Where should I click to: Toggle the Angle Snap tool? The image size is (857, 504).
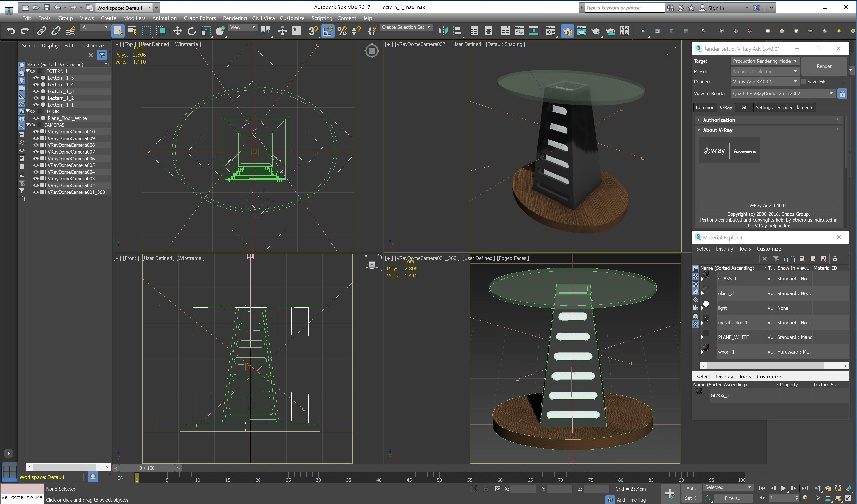pyautogui.click(x=328, y=31)
